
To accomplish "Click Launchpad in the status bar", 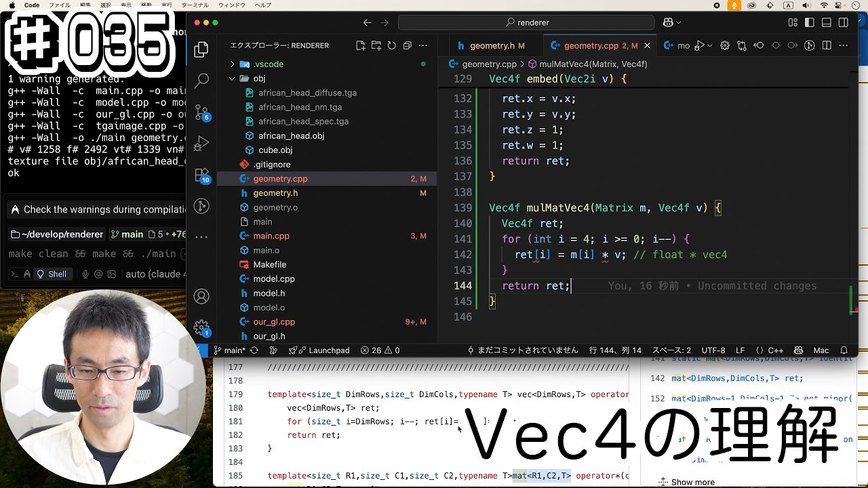I will click(319, 350).
